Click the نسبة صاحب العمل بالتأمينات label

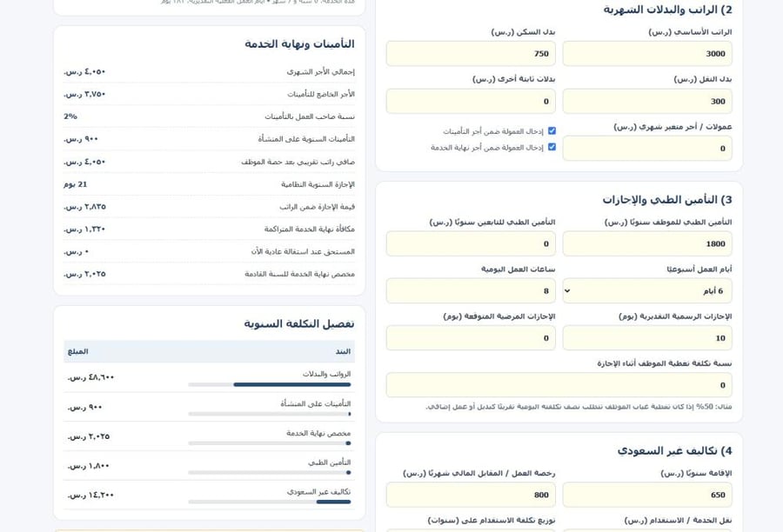(x=310, y=116)
